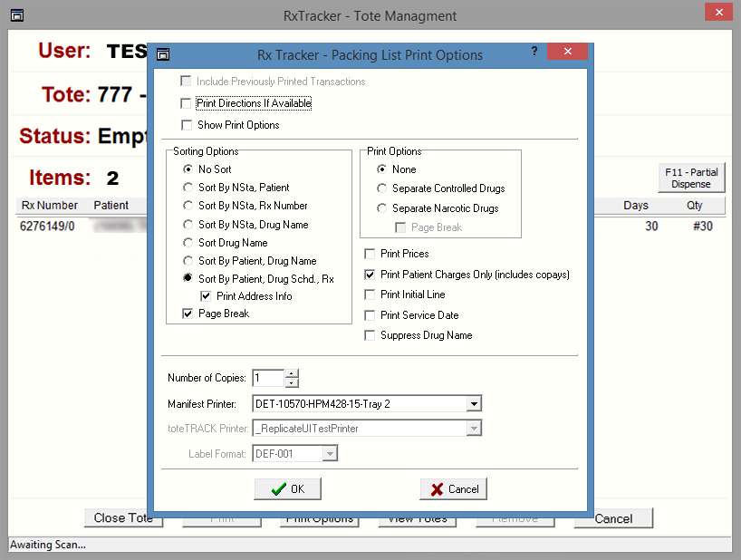The image size is (741, 560).
Task: Close the Packing List Print Options dialog
Action: 567,53
